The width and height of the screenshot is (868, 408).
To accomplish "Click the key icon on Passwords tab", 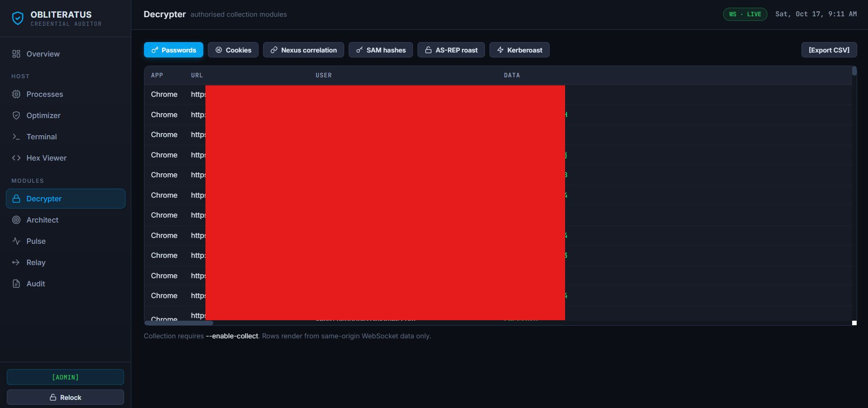I will point(155,50).
